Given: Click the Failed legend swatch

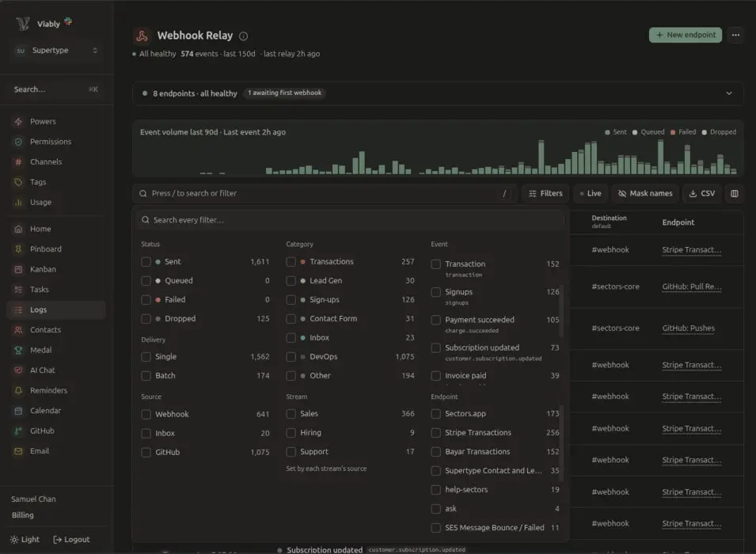Looking at the screenshot, I should [x=673, y=132].
